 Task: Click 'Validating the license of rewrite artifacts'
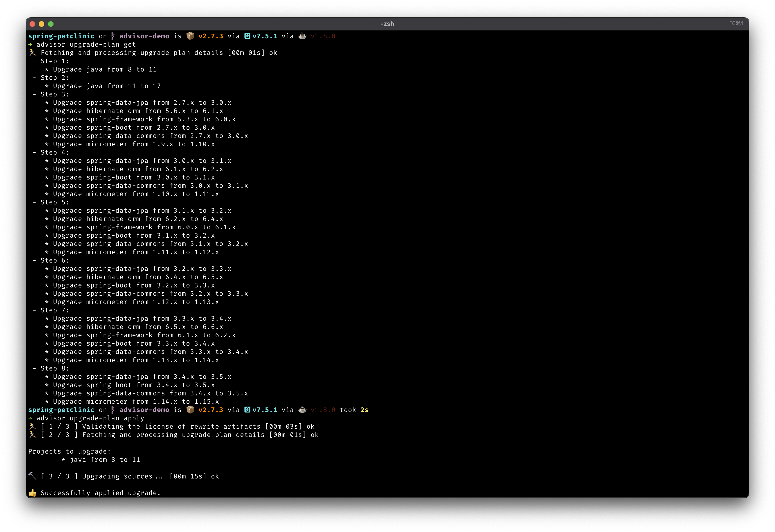pyautogui.click(x=171, y=426)
